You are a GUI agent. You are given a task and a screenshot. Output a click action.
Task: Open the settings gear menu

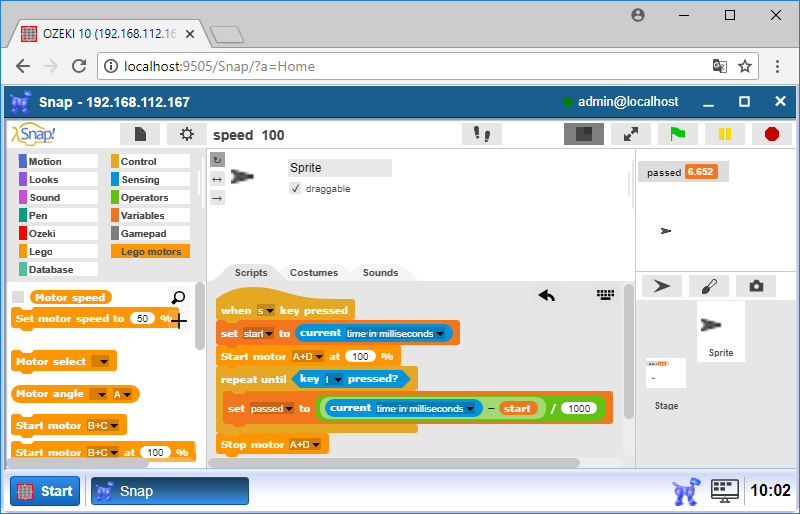(187, 134)
